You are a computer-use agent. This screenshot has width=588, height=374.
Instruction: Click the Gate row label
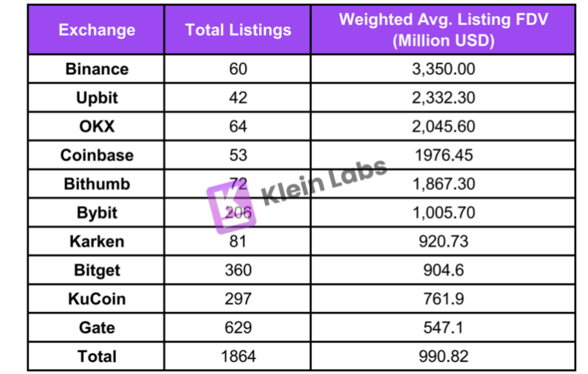[x=97, y=327]
